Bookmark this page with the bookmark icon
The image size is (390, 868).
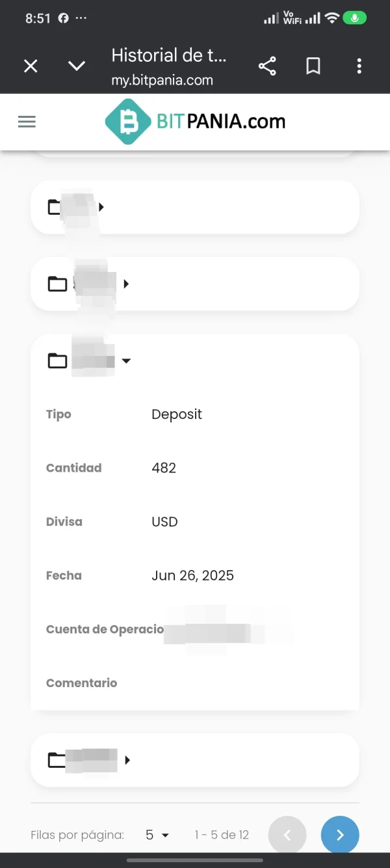point(313,66)
